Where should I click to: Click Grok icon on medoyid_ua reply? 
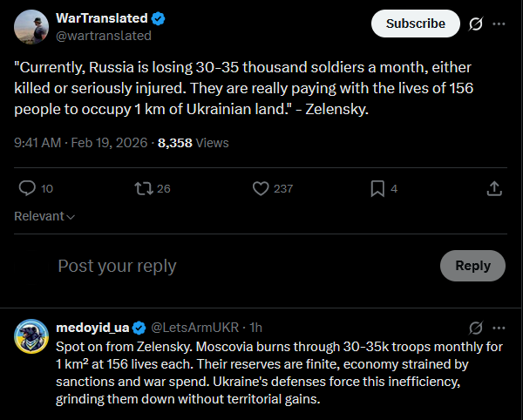tap(476, 328)
